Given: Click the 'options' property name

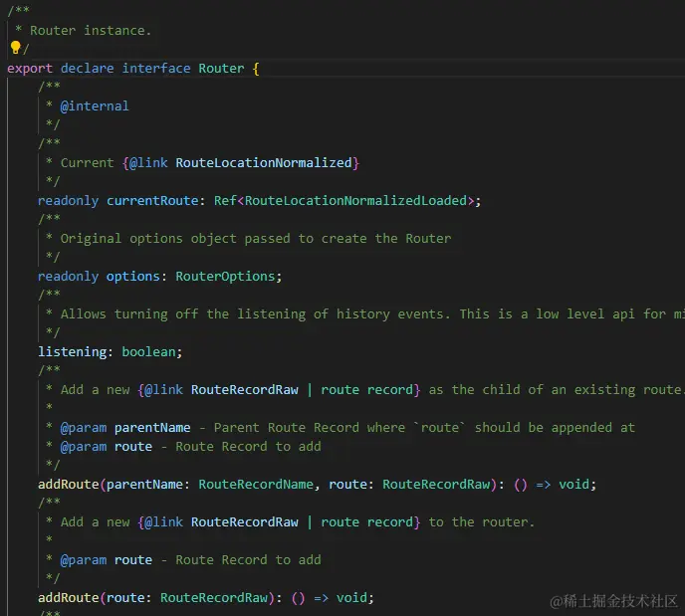Looking at the screenshot, I should (x=133, y=277).
